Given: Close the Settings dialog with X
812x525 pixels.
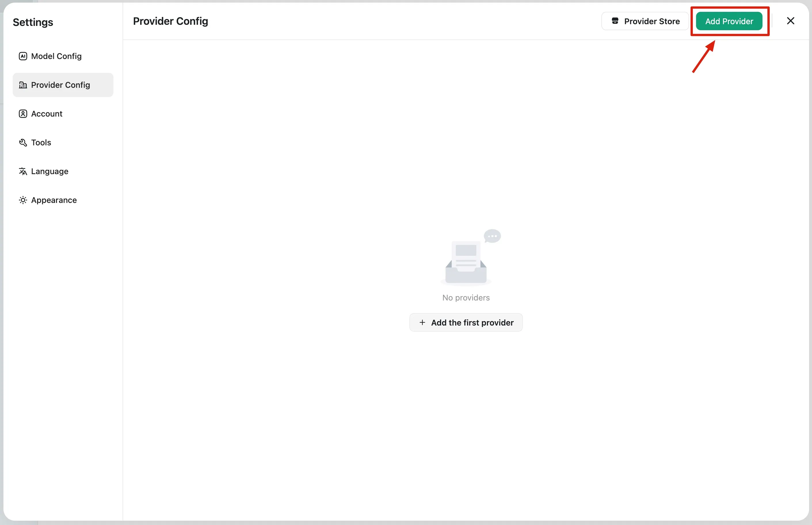Looking at the screenshot, I should click(790, 21).
